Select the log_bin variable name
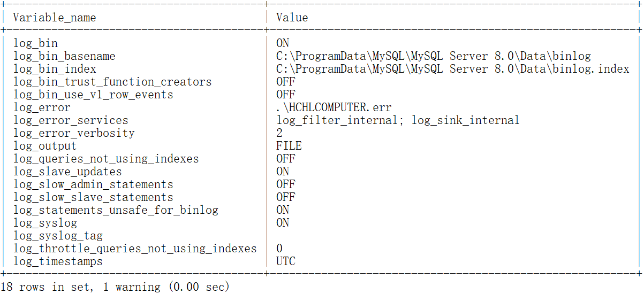This screenshot has width=644, height=294. click(35, 43)
